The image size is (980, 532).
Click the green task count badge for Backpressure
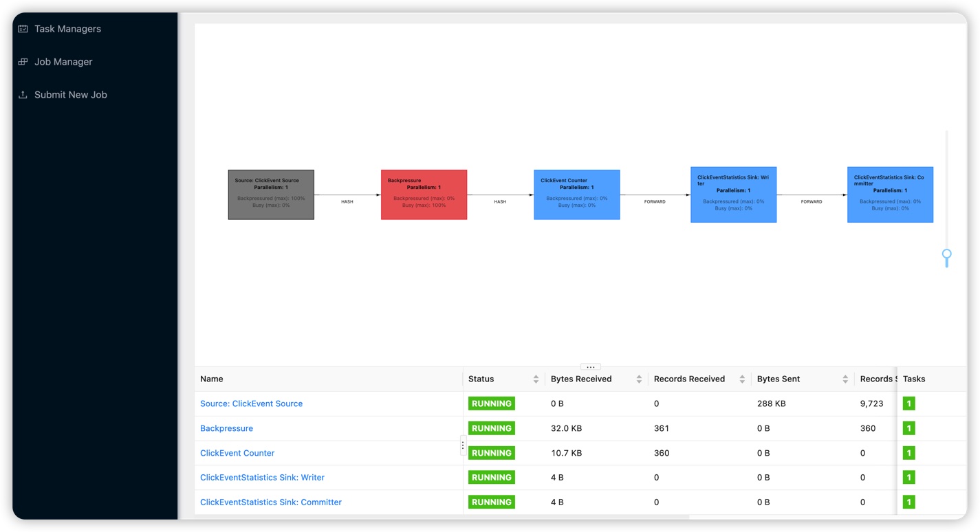click(x=908, y=428)
